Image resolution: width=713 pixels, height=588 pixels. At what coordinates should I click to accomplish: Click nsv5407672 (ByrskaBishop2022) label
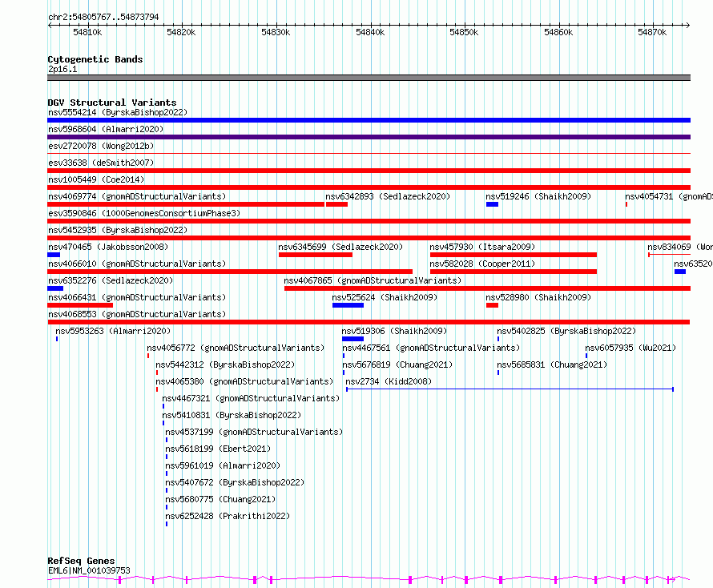[235, 482]
